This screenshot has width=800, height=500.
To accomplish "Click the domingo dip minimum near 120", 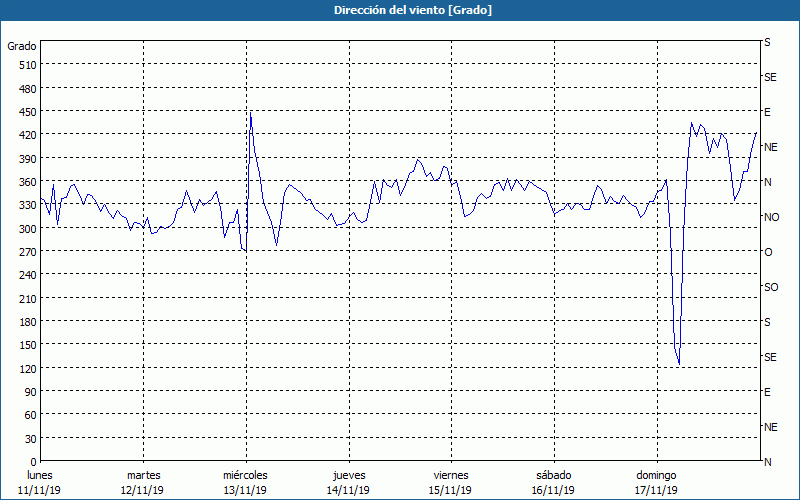I will pos(679,364).
